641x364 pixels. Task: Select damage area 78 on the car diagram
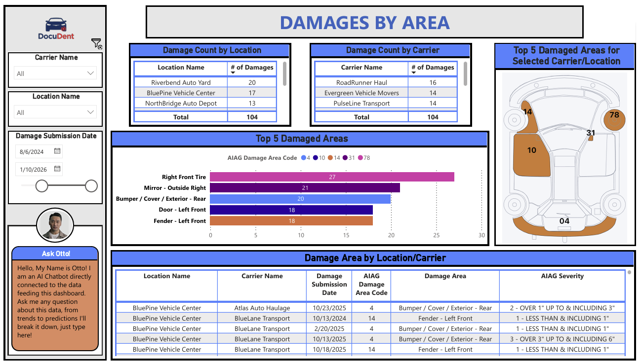coord(613,119)
